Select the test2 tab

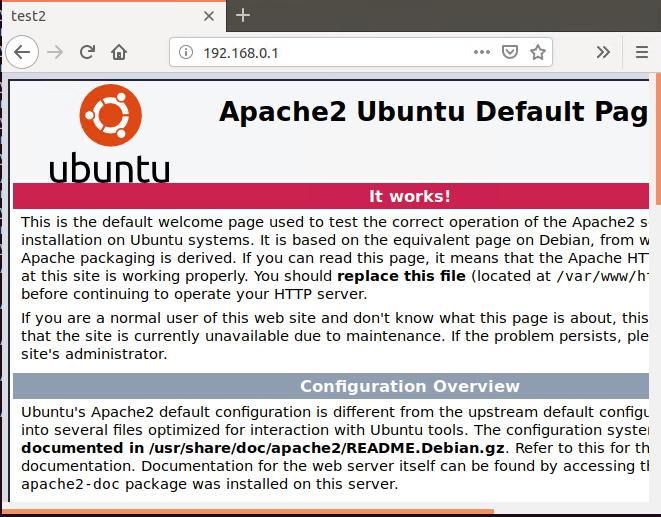114,16
